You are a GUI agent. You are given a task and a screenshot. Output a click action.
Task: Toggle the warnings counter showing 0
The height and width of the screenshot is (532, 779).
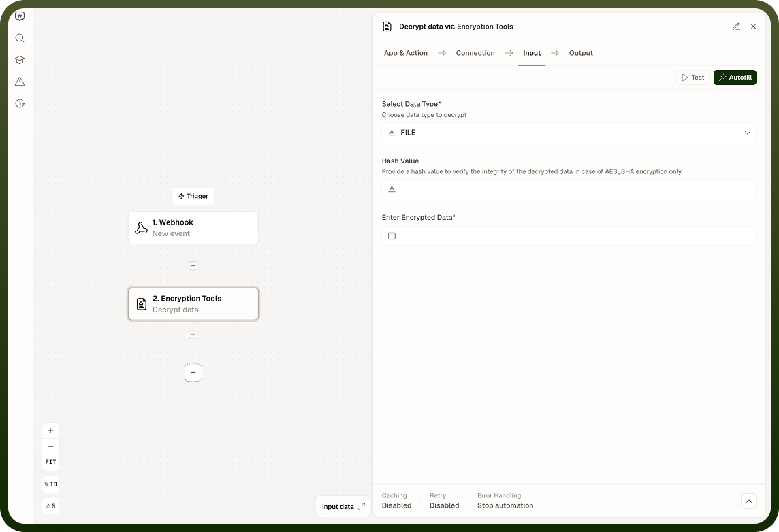50,506
